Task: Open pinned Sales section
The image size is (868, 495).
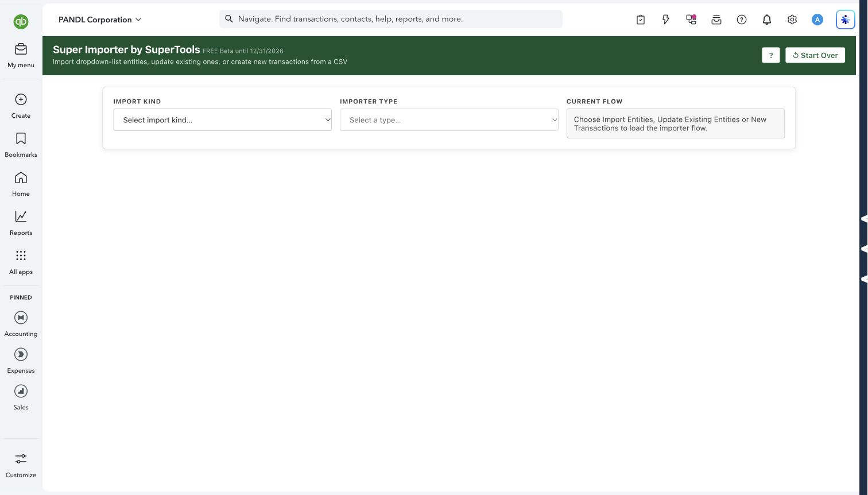Action: (21, 397)
